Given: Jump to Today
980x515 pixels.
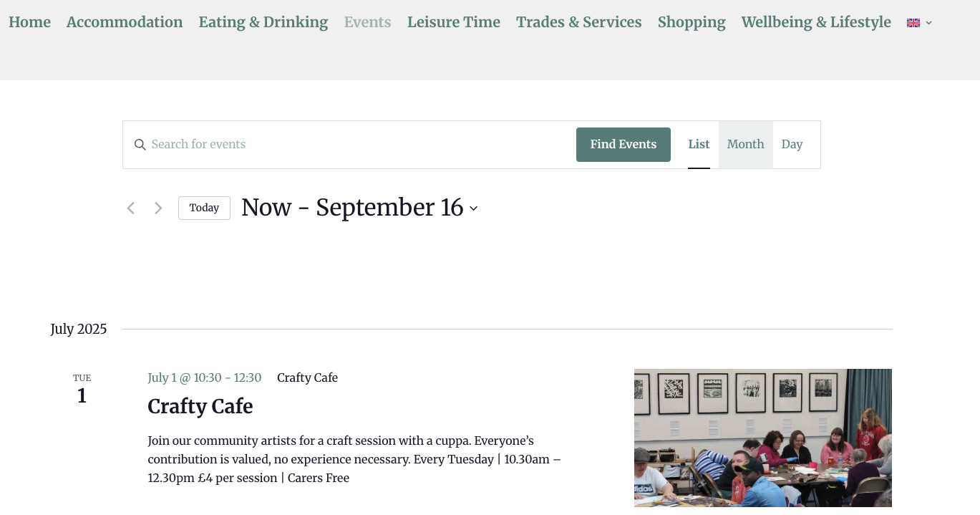Looking at the screenshot, I should 204,208.
